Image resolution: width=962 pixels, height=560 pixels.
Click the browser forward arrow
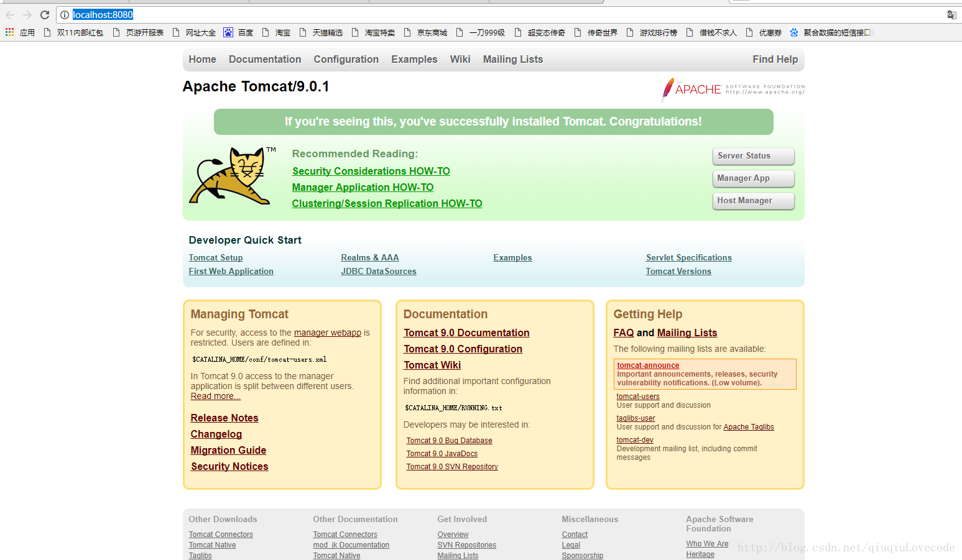click(27, 15)
